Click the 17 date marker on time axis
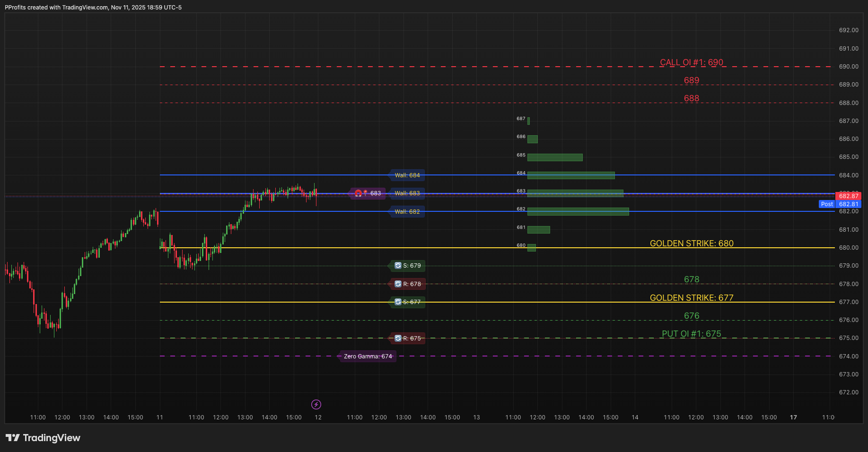The height and width of the screenshot is (452, 868). click(793, 417)
